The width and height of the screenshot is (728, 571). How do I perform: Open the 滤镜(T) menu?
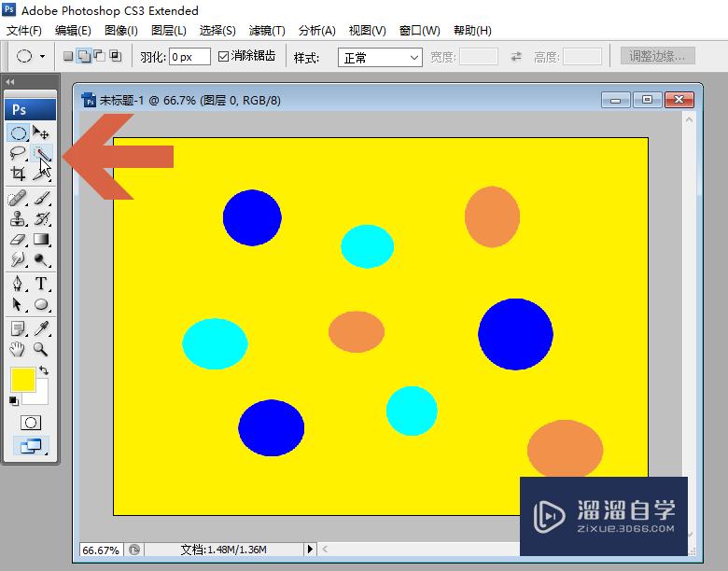click(x=267, y=31)
